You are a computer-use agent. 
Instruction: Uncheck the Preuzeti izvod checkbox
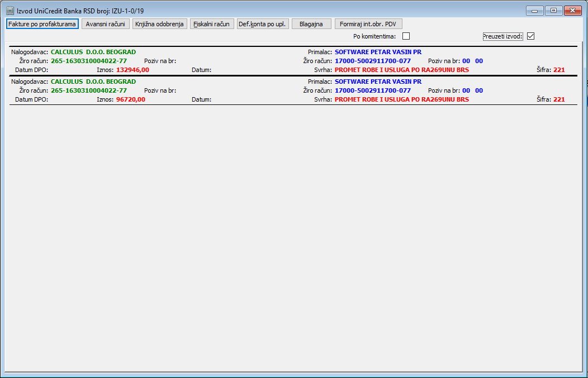530,36
